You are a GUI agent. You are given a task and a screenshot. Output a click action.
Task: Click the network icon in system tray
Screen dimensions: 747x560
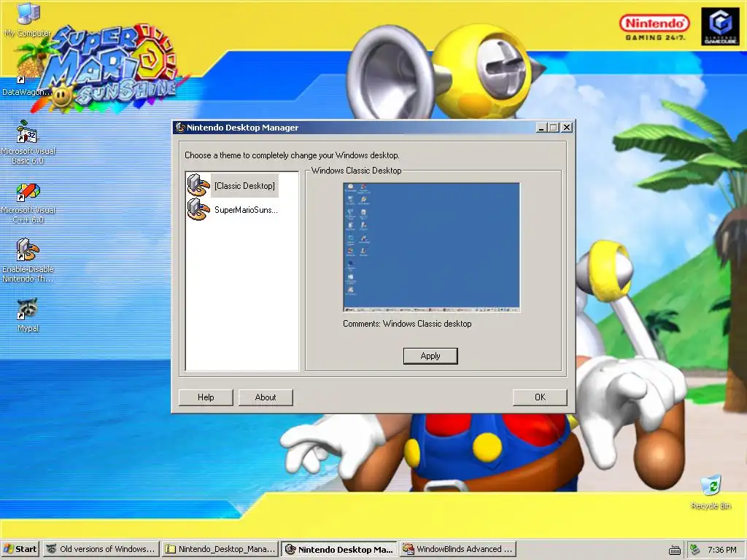tap(694, 550)
